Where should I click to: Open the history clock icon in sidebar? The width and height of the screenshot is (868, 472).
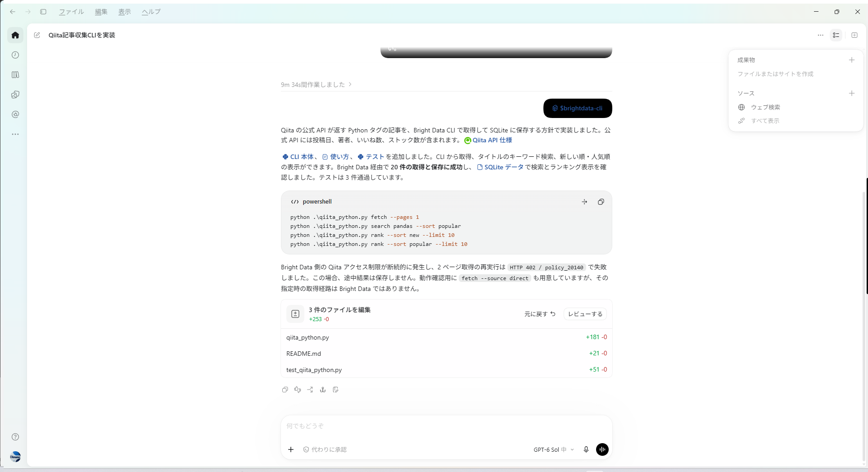click(15, 55)
